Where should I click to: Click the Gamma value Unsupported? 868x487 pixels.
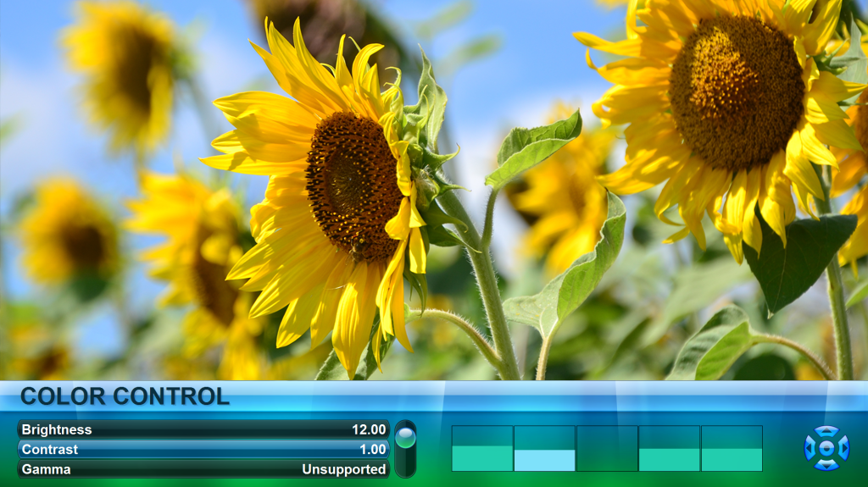coord(344,469)
